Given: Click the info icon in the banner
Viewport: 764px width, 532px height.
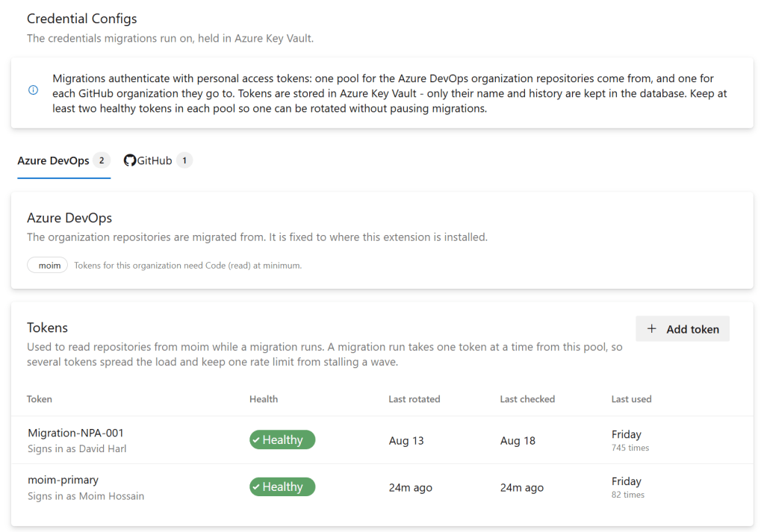Looking at the screenshot, I should point(33,90).
